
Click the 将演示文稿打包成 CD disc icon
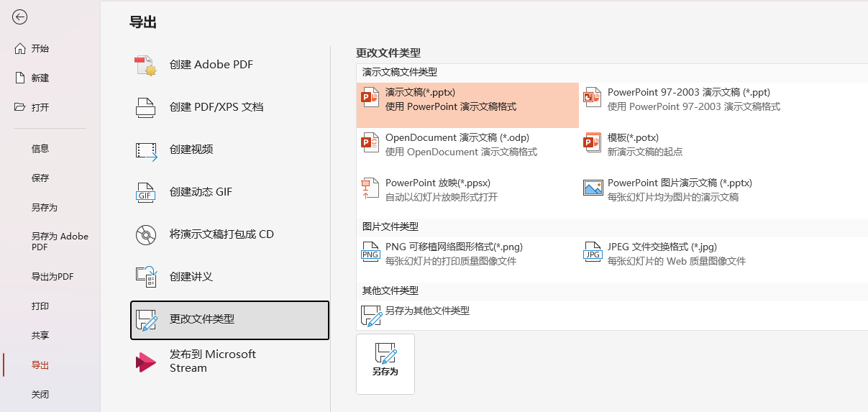tap(146, 234)
